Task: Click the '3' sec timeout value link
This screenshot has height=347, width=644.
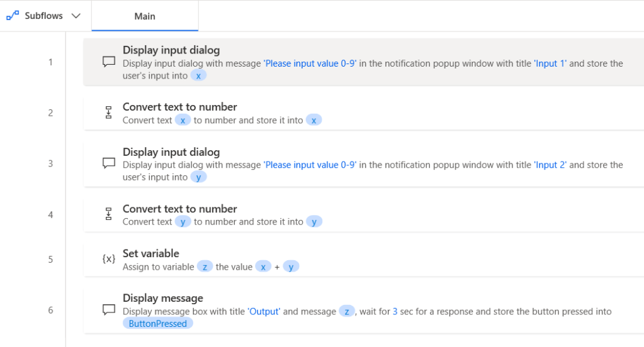Action: pyautogui.click(x=395, y=312)
